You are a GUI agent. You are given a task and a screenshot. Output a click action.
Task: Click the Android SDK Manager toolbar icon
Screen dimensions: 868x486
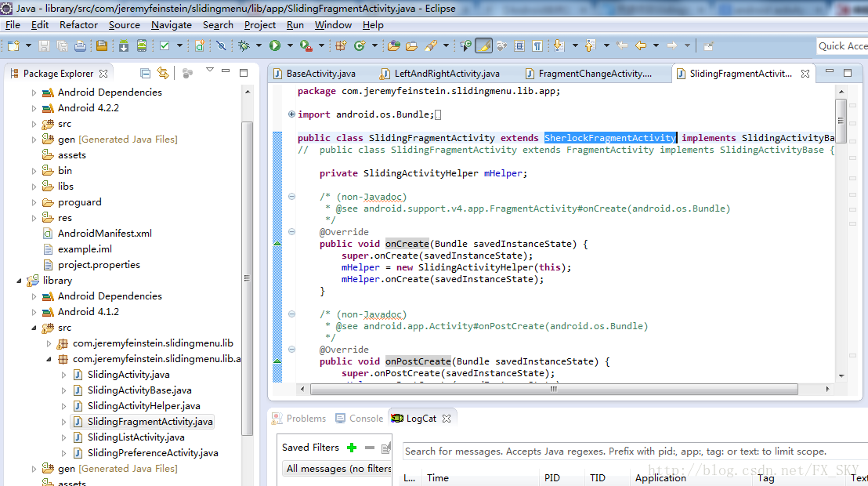coord(124,46)
